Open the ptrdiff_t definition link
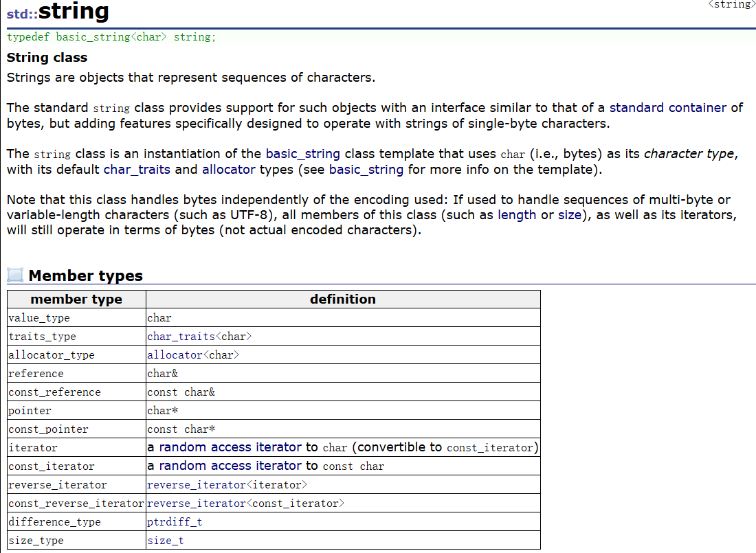756x553 pixels. [175, 522]
